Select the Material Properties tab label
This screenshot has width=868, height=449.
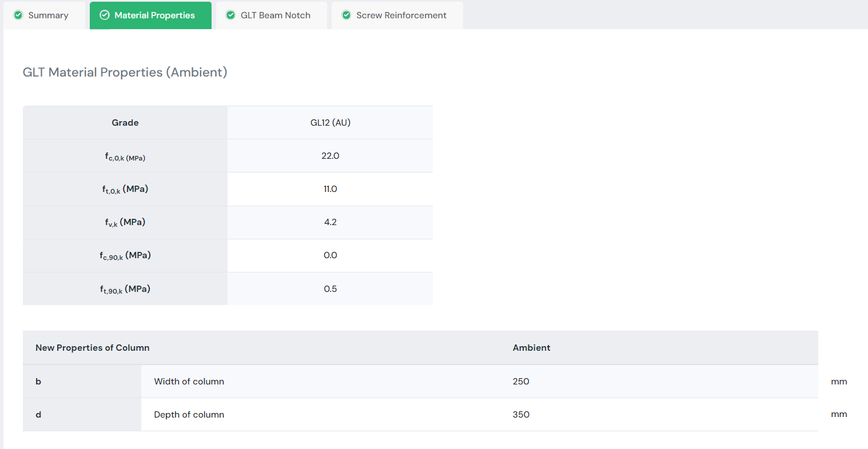pyautogui.click(x=154, y=15)
